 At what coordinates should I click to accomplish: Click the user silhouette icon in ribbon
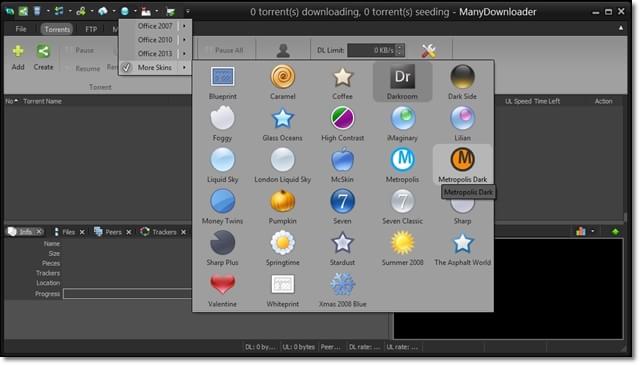pos(283,51)
